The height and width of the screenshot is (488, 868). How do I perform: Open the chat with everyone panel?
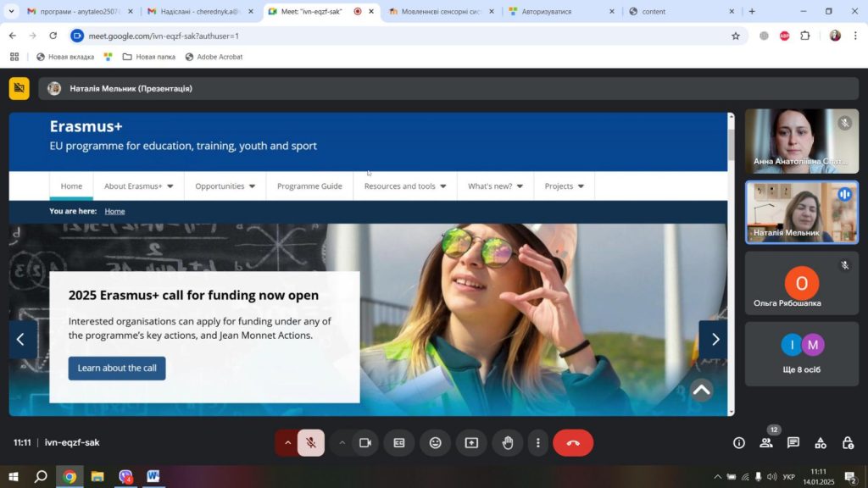click(793, 442)
